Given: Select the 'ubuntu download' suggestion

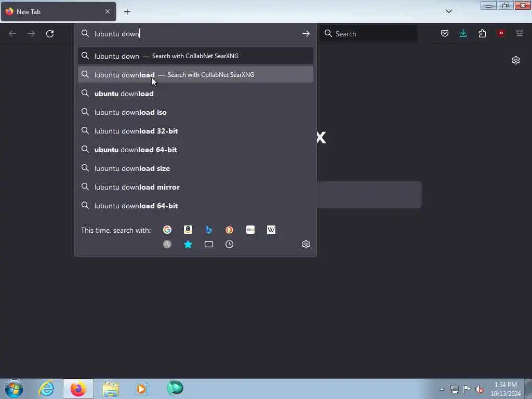Looking at the screenshot, I should point(195,94).
